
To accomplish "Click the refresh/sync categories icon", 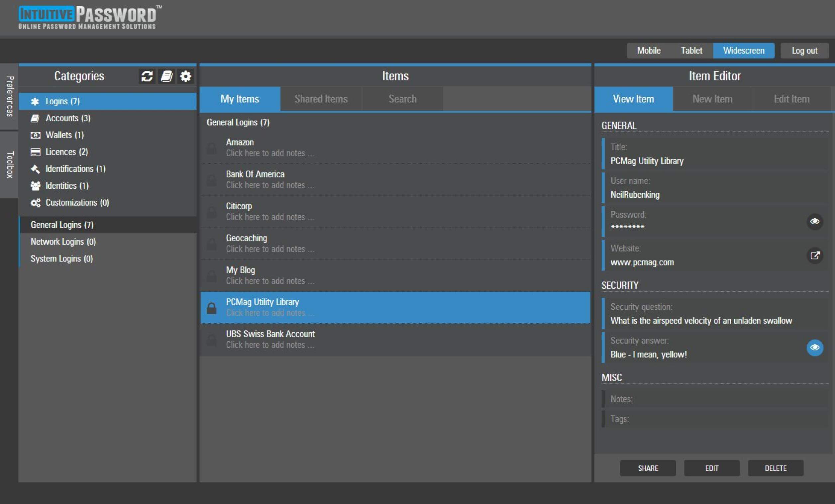I will coord(147,76).
